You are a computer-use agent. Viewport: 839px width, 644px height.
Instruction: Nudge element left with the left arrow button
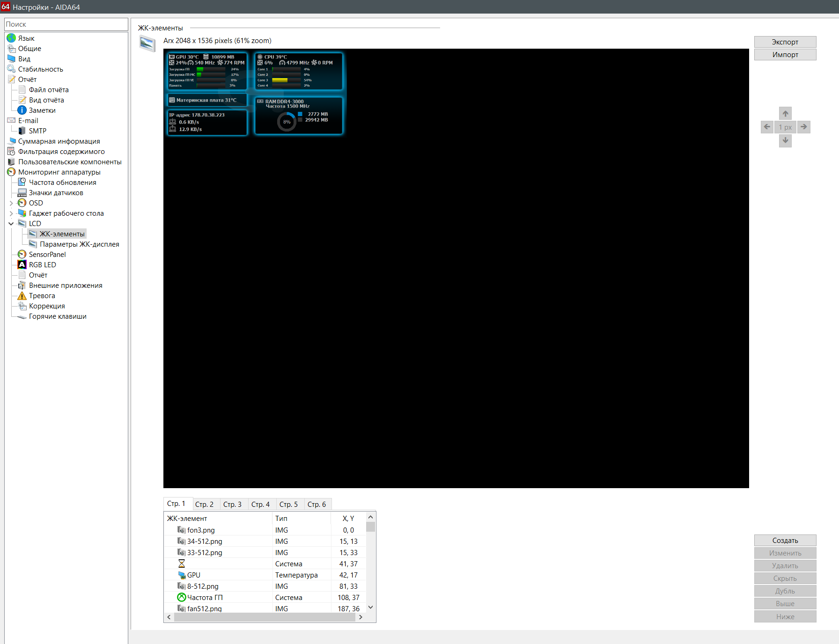point(767,127)
